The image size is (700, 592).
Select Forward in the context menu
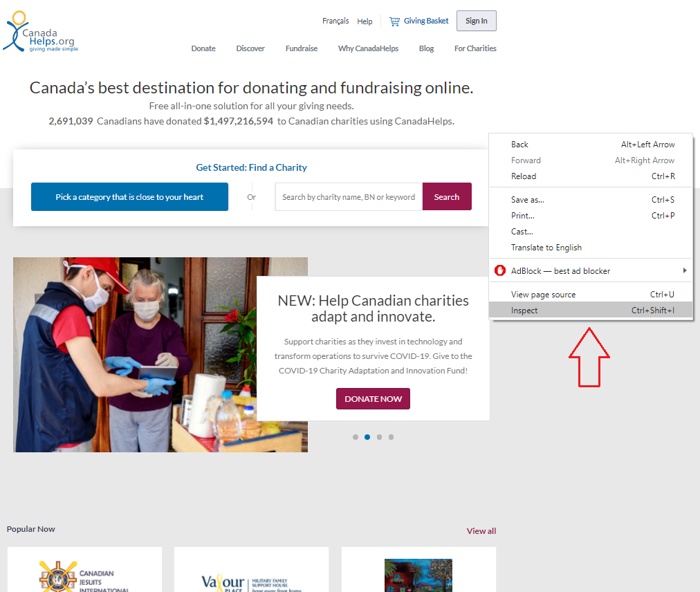coord(591,160)
